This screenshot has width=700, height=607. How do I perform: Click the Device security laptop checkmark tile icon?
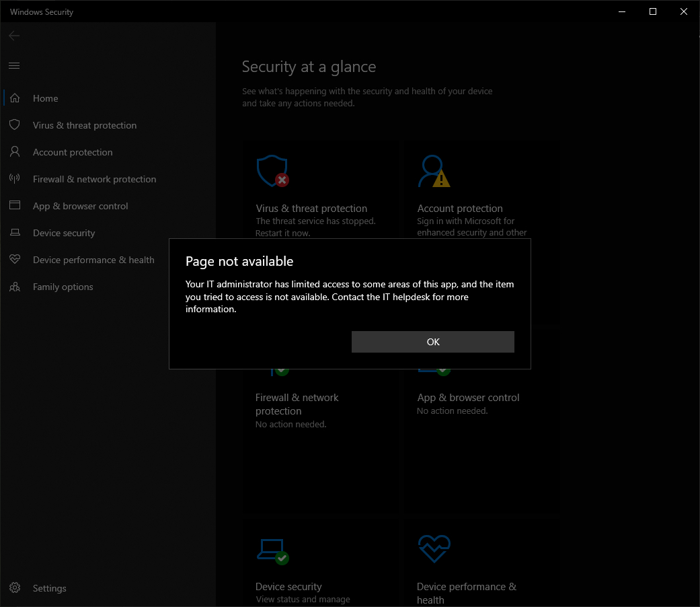273,551
